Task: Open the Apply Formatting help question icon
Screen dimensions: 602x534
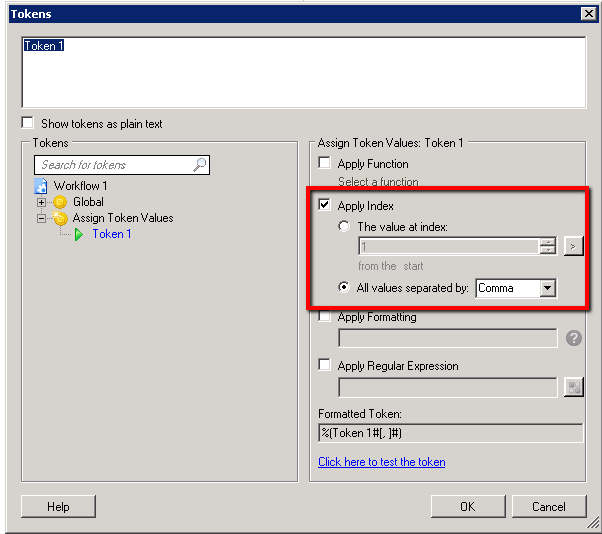Action: pos(574,338)
